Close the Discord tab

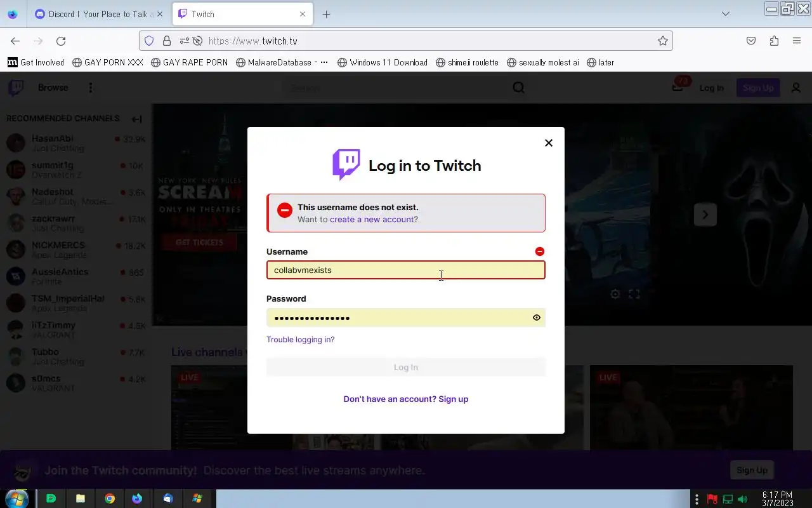160,14
